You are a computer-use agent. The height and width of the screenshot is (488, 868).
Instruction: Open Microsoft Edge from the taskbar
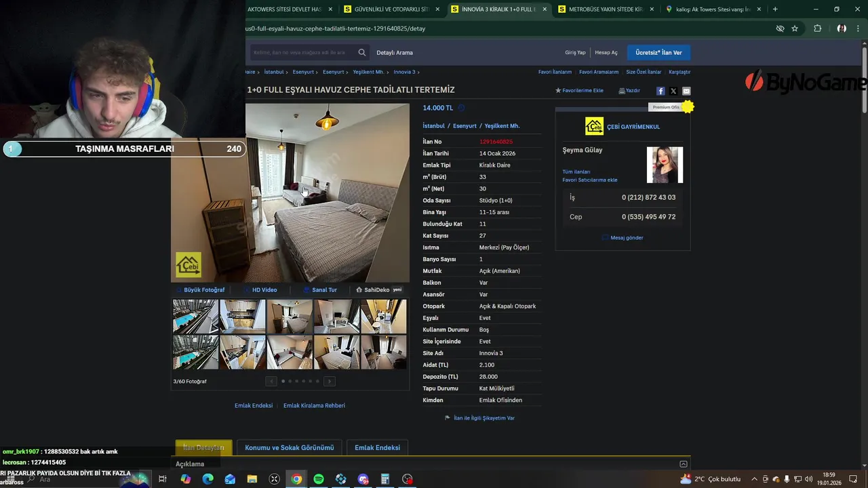pos(208,479)
